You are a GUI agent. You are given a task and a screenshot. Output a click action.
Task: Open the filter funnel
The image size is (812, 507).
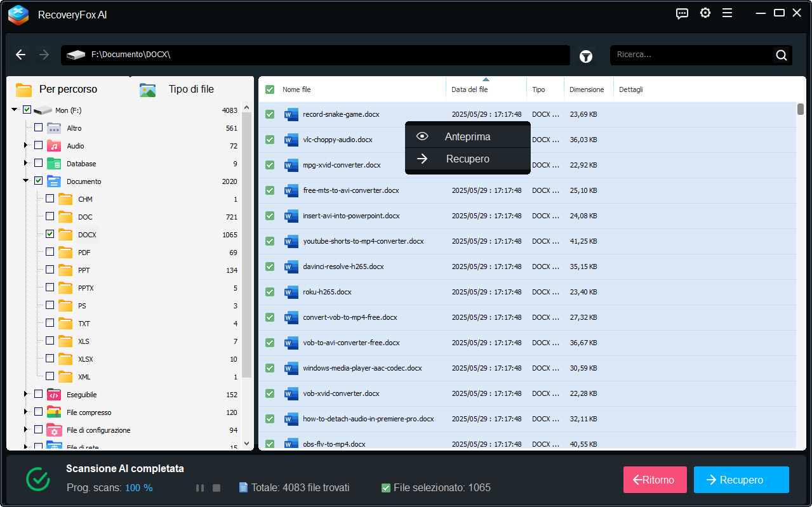(x=586, y=56)
